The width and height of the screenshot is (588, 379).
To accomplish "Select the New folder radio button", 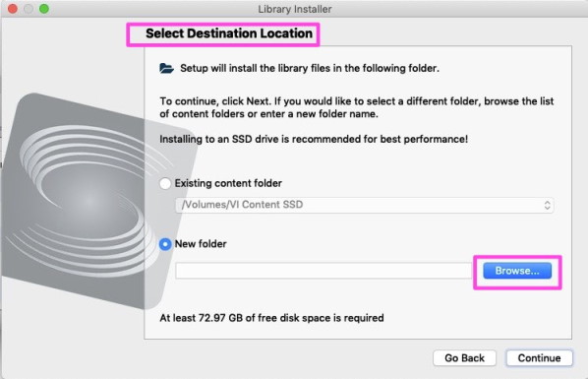I will coord(165,244).
